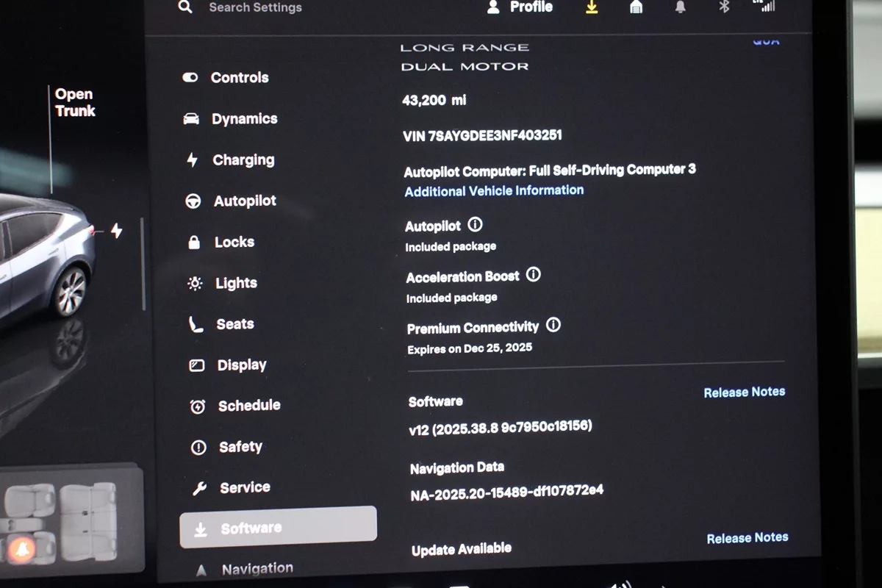Show Premium Connectivity info icon details
The width and height of the screenshot is (882, 588).
pyautogui.click(x=553, y=325)
